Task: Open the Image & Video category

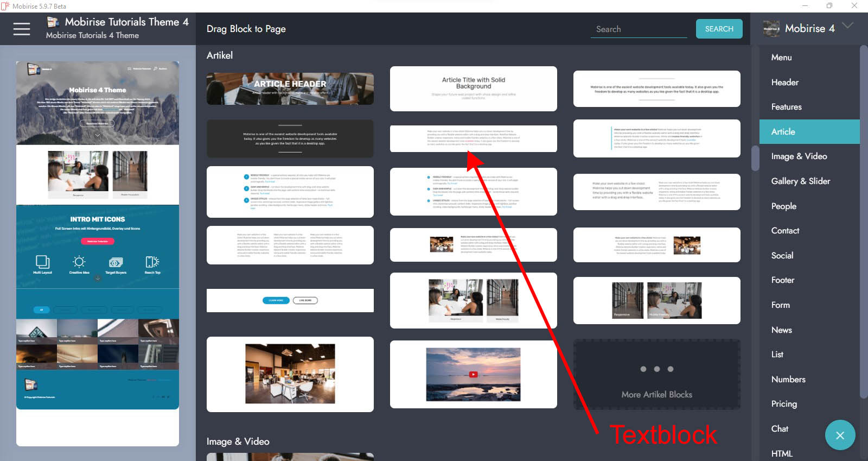Action: click(x=799, y=156)
